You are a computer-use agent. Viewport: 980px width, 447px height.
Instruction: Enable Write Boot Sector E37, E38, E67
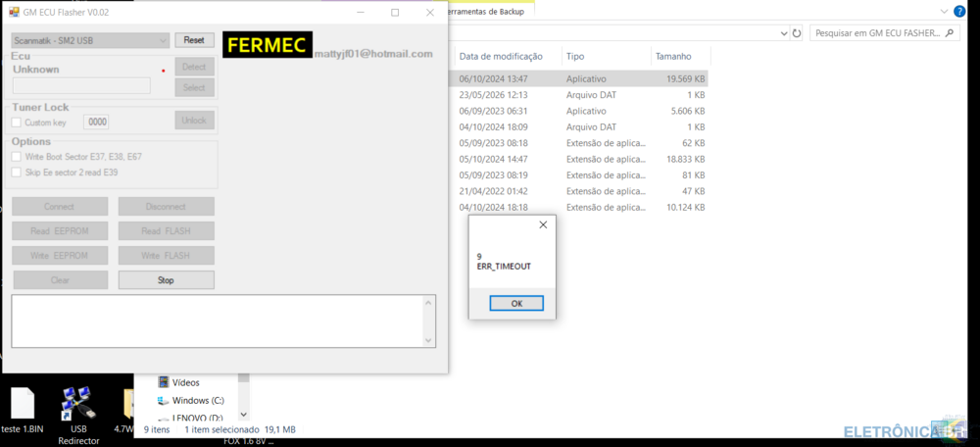tap(17, 157)
